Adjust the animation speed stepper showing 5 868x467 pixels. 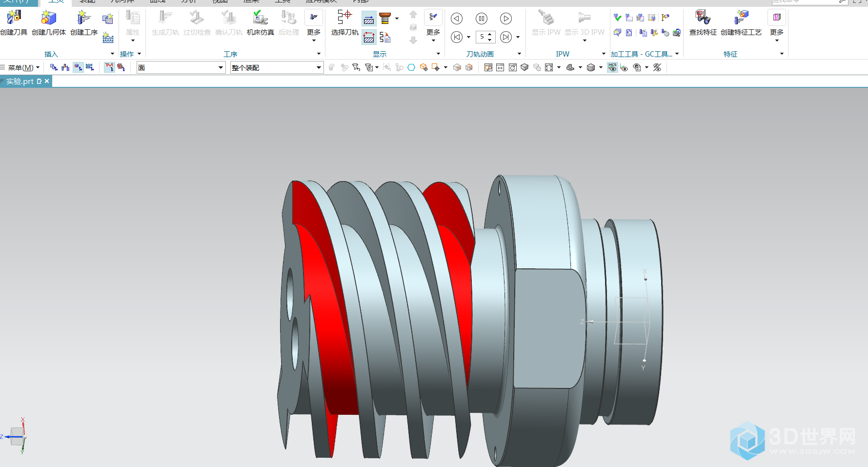(x=485, y=37)
